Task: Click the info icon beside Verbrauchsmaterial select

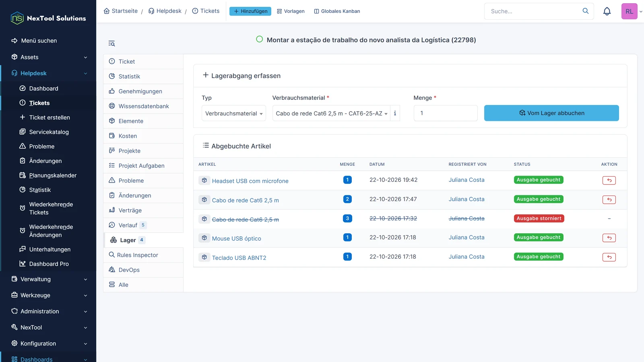Action: (x=395, y=113)
